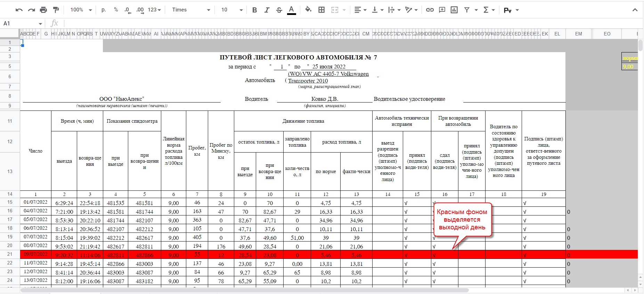Open the font size 10 dropdown

(x=232, y=10)
